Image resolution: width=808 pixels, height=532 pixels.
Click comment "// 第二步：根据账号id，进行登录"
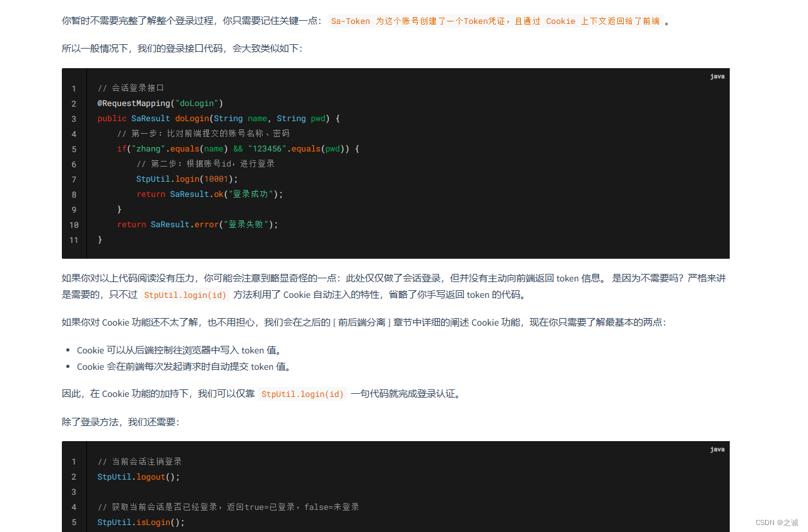pyautogui.click(x=206, y=164)
